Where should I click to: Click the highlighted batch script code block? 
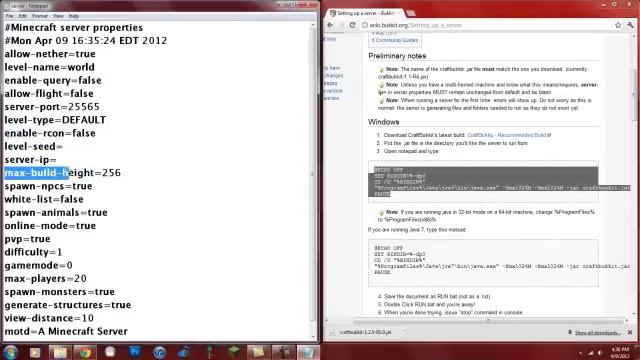(x=483, y=182)
